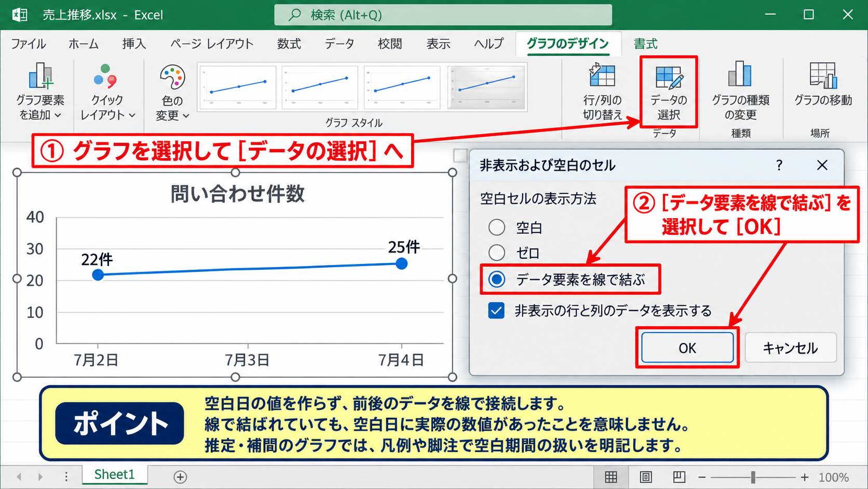Open the データ ribbon tab

[x=340, y=44]
